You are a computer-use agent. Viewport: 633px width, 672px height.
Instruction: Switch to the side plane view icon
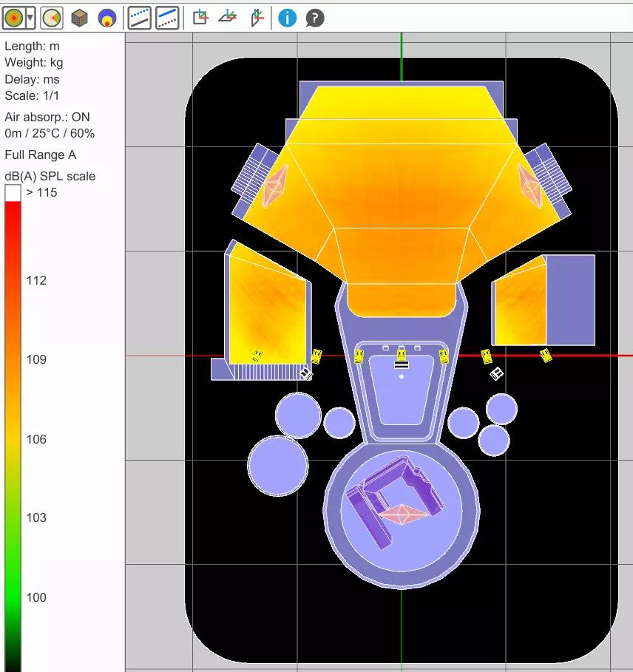click(x=257, y=18)
